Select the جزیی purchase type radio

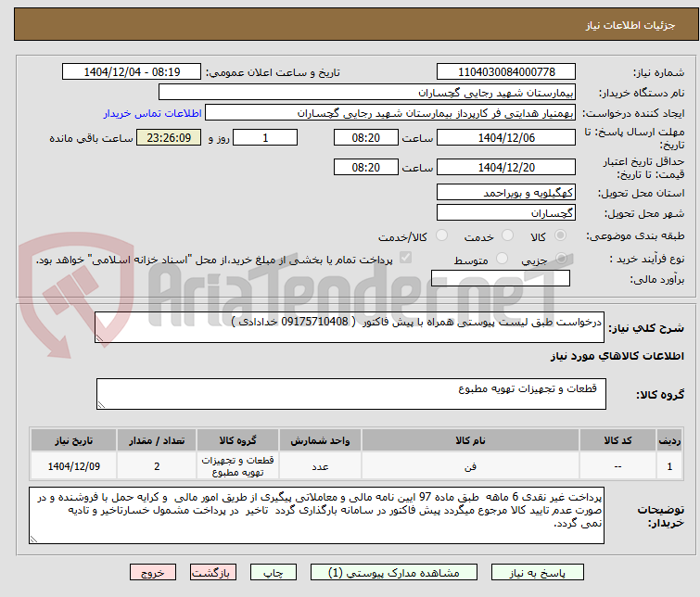pos(561,258)
